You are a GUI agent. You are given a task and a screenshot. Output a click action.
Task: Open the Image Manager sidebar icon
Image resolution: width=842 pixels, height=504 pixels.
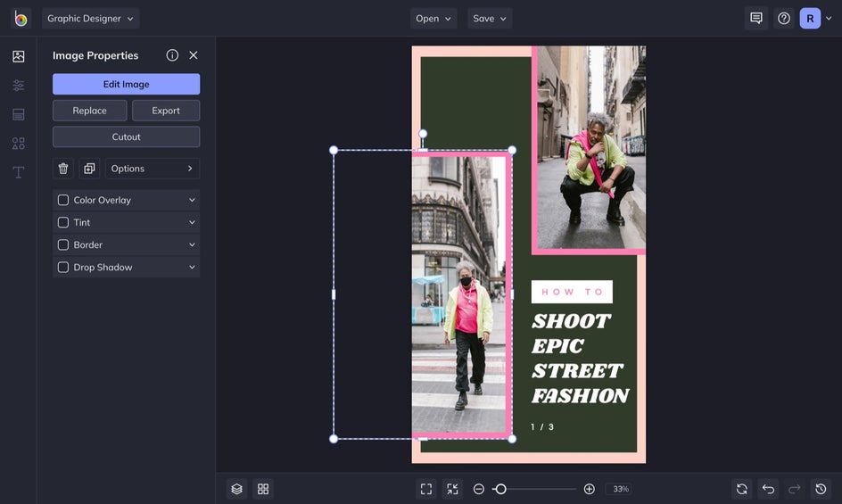click(x=18, y=56)
